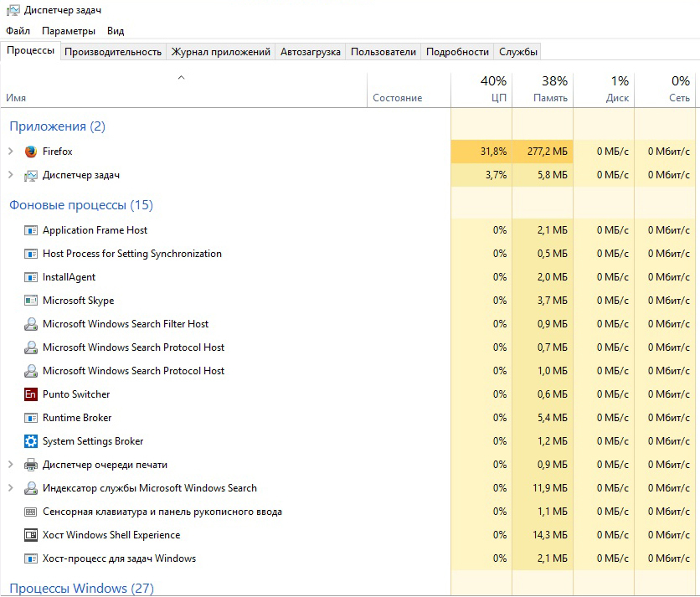Open the Параметры menu
This screenshot has height=597, width=700.
[69, 31]
